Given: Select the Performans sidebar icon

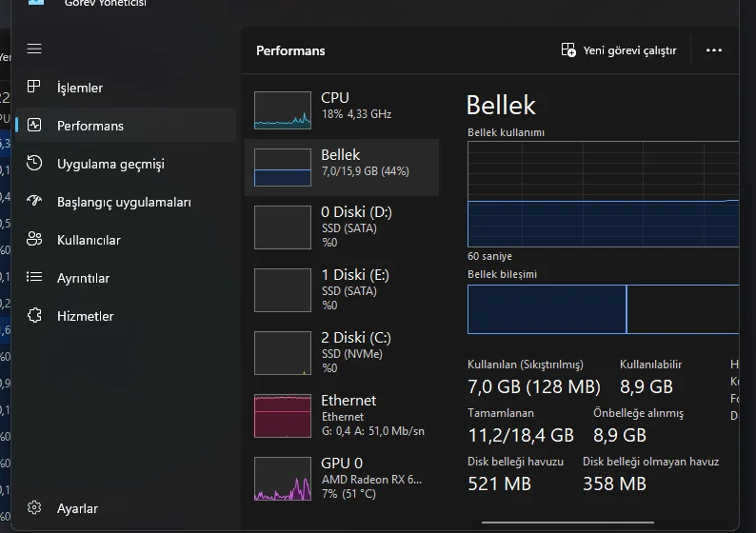Looking at the screenshot, I should point(34,126).
